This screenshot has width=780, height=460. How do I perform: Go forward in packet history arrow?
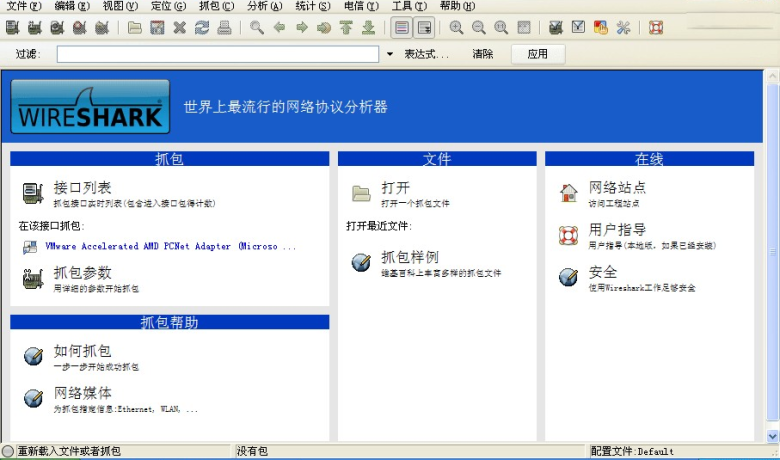[302, 27]
